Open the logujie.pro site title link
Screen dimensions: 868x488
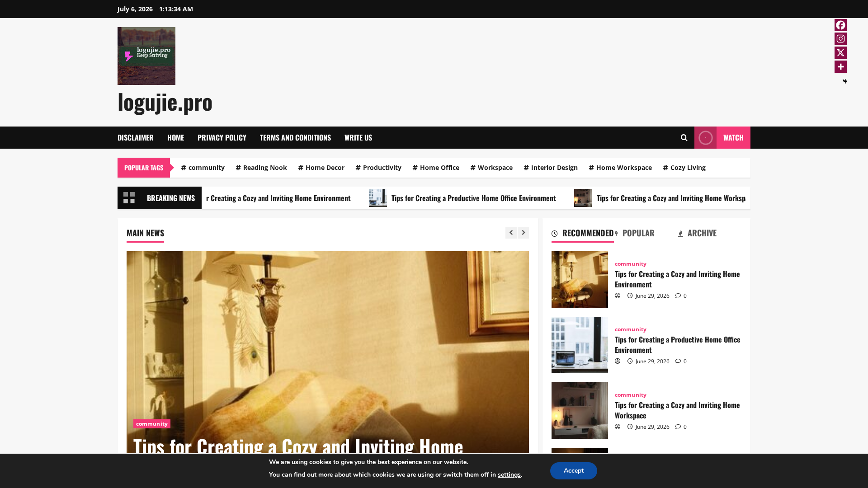pyautogui.click(x=165, y=102)
